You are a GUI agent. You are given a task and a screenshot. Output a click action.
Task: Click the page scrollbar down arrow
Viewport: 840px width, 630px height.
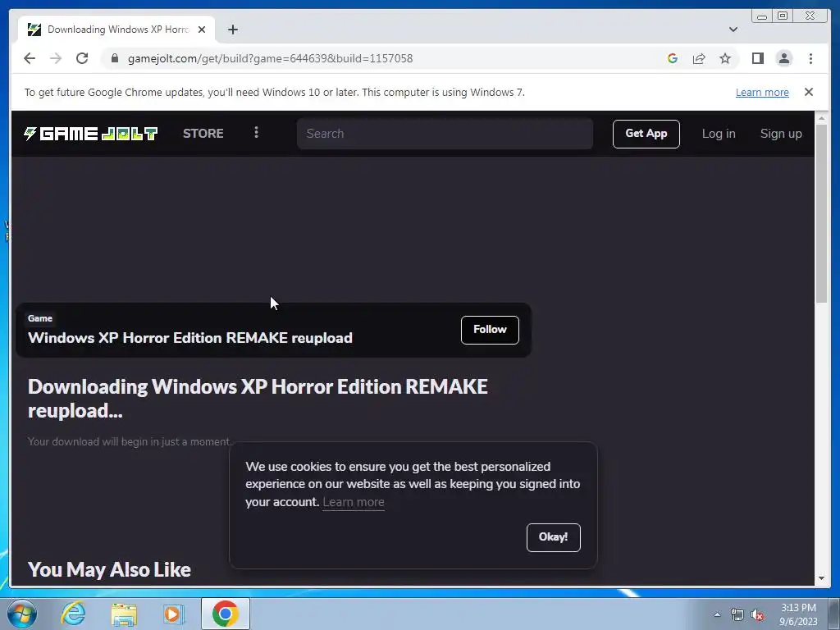coord(821,578)
